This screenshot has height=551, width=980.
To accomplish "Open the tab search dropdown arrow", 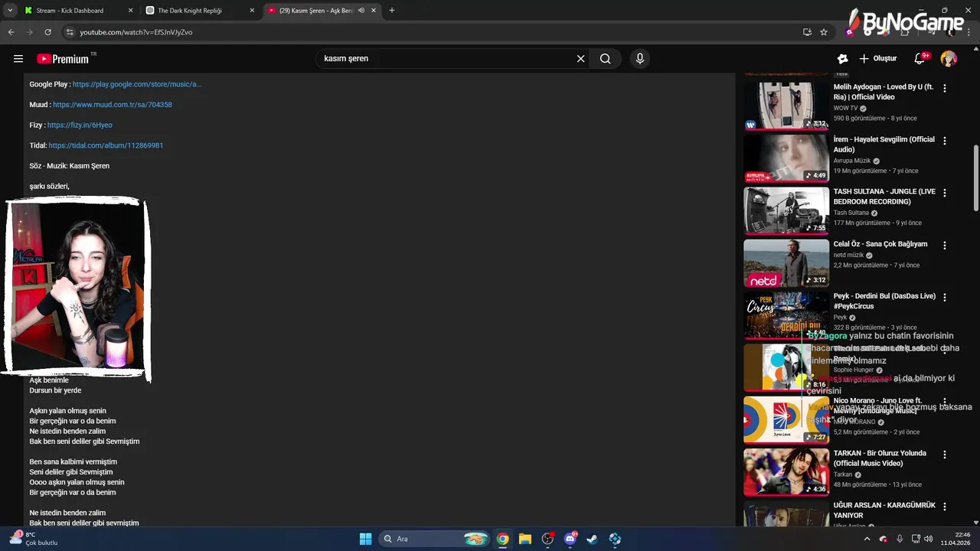I will (x=10, y=11).
